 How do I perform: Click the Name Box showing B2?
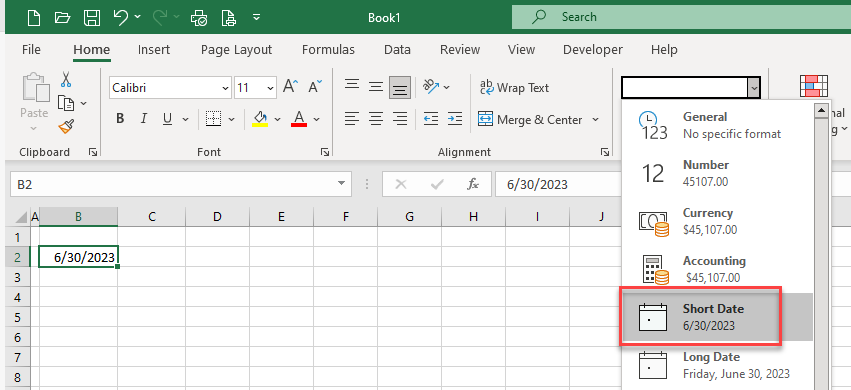coord(181,184)
